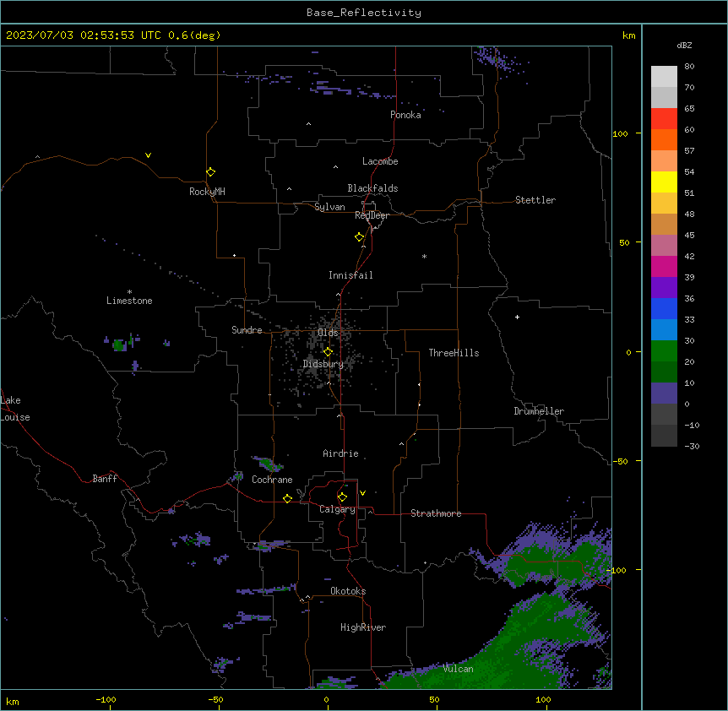Viewport: 728px width, 711px height.
Task: Pick the bright yellow swatch in dBZ legend
Action: click(x=664, y=182)
